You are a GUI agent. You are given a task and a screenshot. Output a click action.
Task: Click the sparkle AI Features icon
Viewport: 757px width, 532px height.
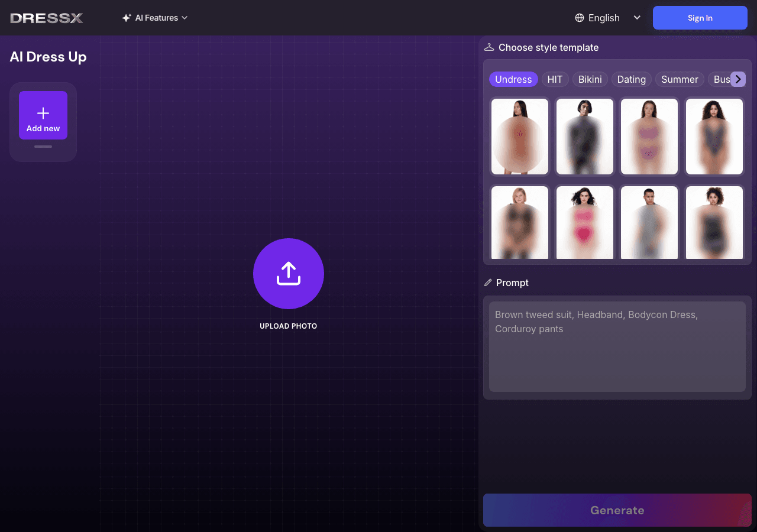tap(127, 18)
